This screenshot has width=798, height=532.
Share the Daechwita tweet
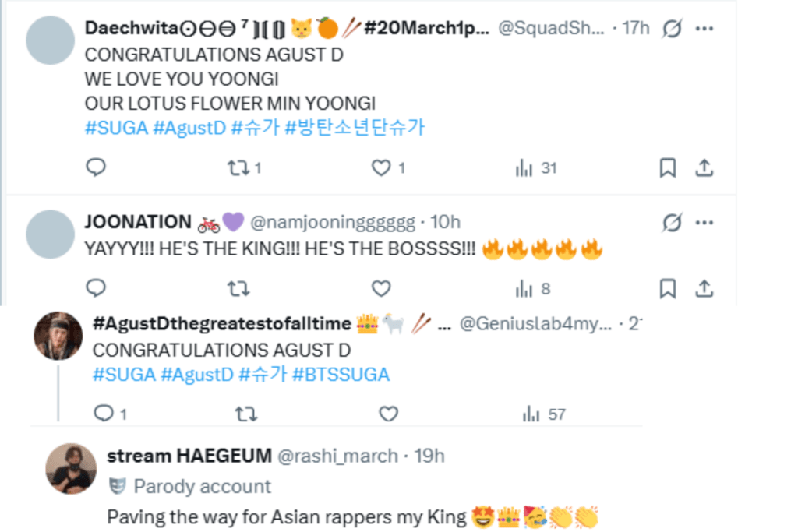[x=704, y=167]
